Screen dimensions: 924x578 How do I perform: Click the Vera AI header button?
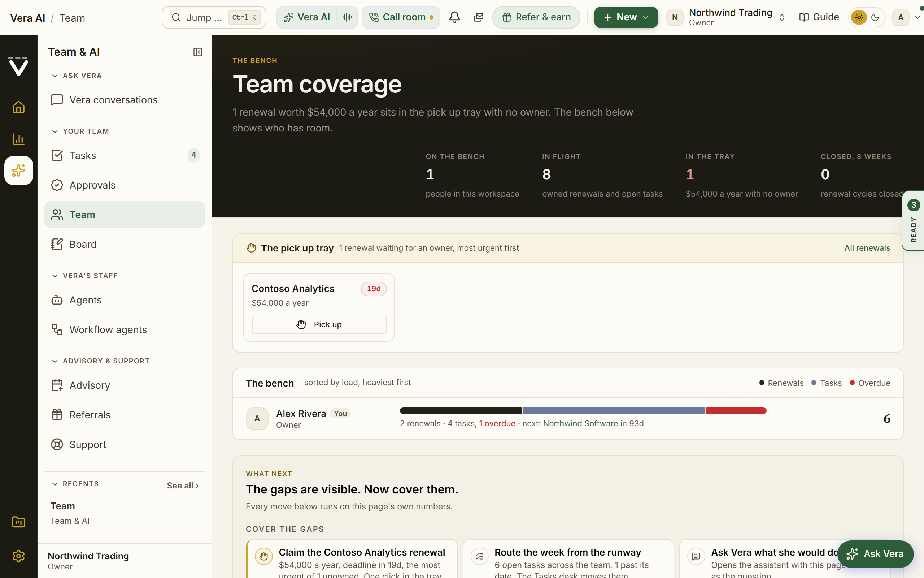tap(307, 17)
